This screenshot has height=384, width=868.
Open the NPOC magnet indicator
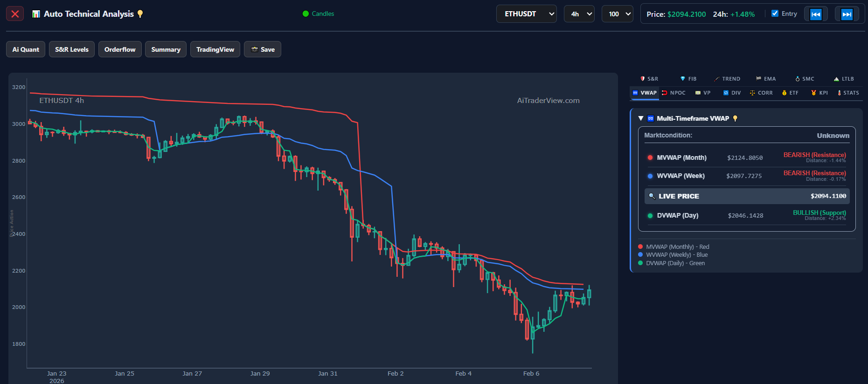point(674,93)
